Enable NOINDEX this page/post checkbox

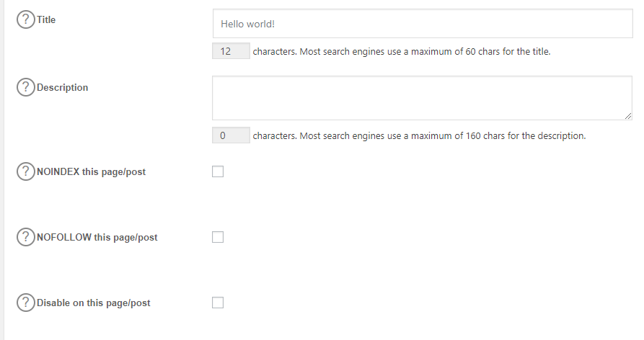tap(218, 171)
